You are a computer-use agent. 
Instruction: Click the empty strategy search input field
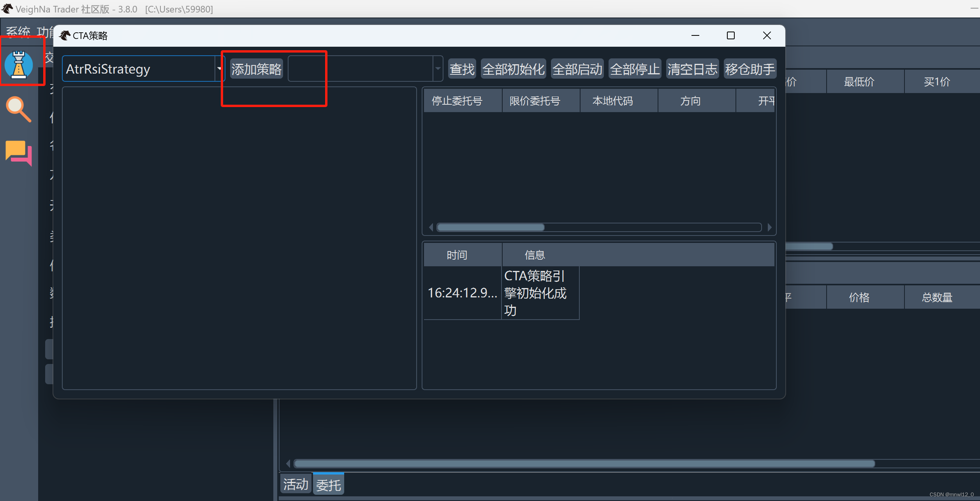click(x=360, y=69)
